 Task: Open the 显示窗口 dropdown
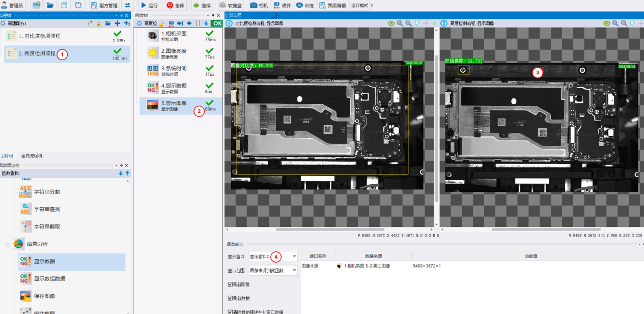coord(273,256)
